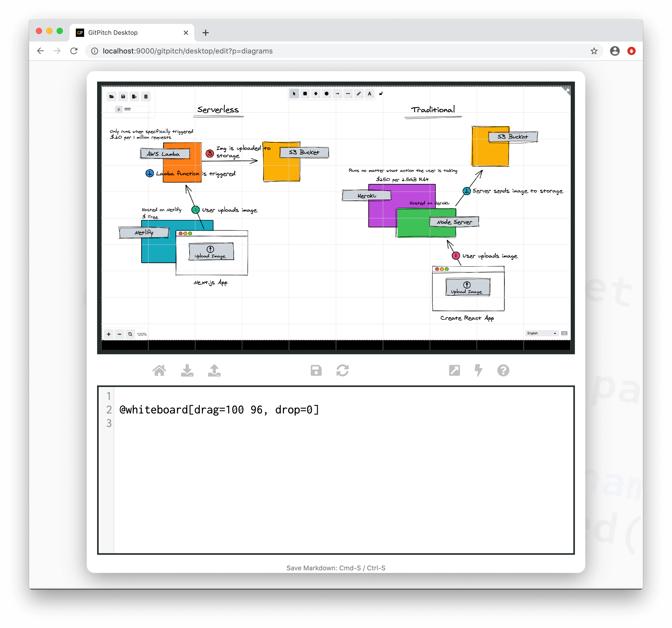672x628 pixels.
Task: Click the 'Lamba function is triggered' text
Action: (196, 174)
